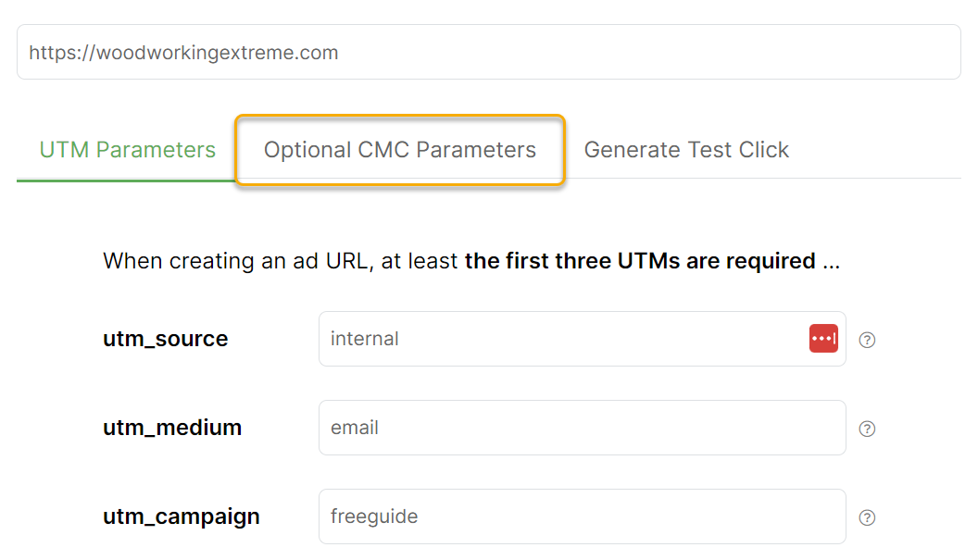The image size is (978, 560).
Task: Open the Optional CMC Parameters tab
Action: pos(400,150)
